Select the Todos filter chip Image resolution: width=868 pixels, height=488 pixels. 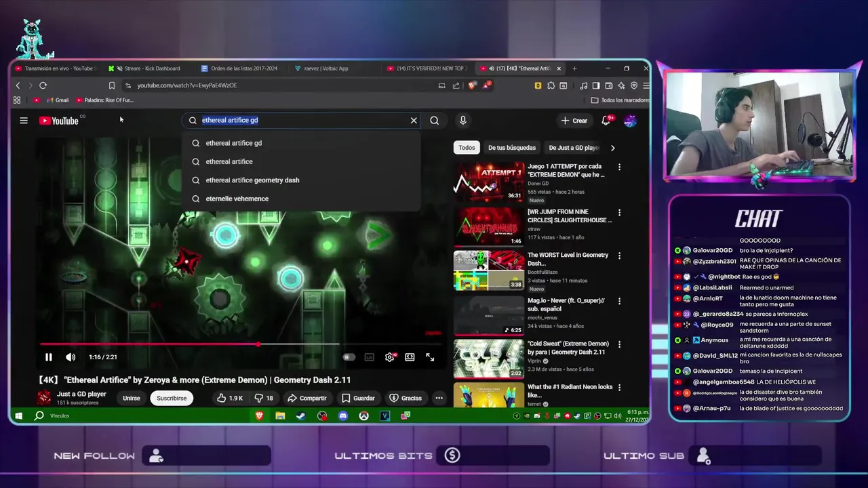(x=467, y=148)
